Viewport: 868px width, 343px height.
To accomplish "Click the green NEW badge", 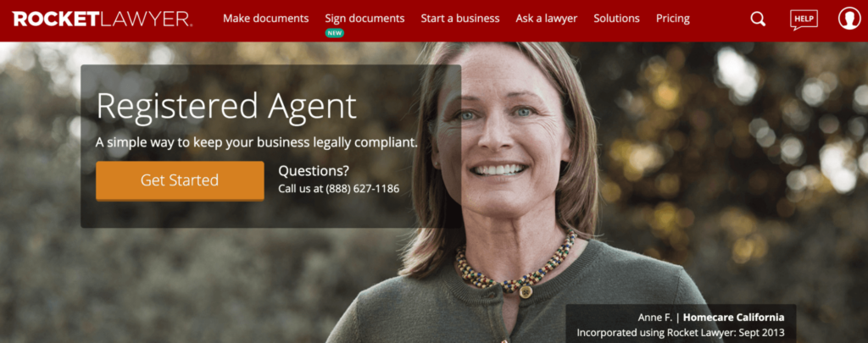I will click(x=334, y=33).
